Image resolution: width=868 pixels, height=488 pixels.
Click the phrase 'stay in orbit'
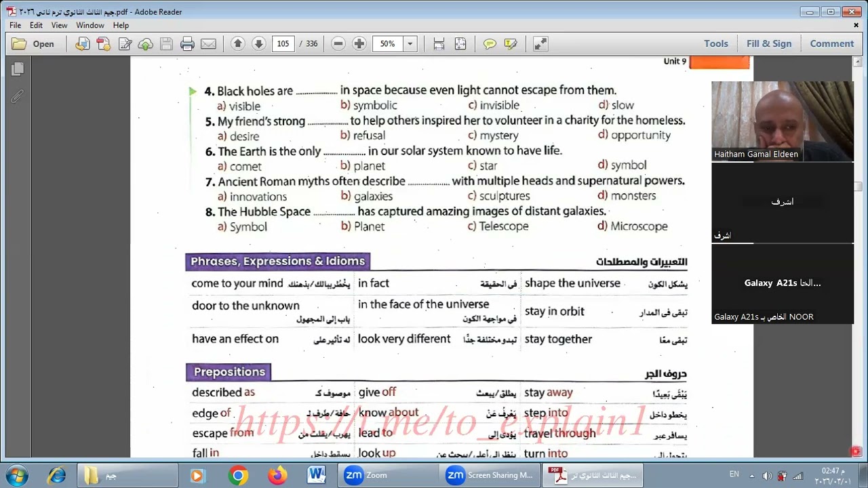554,311
